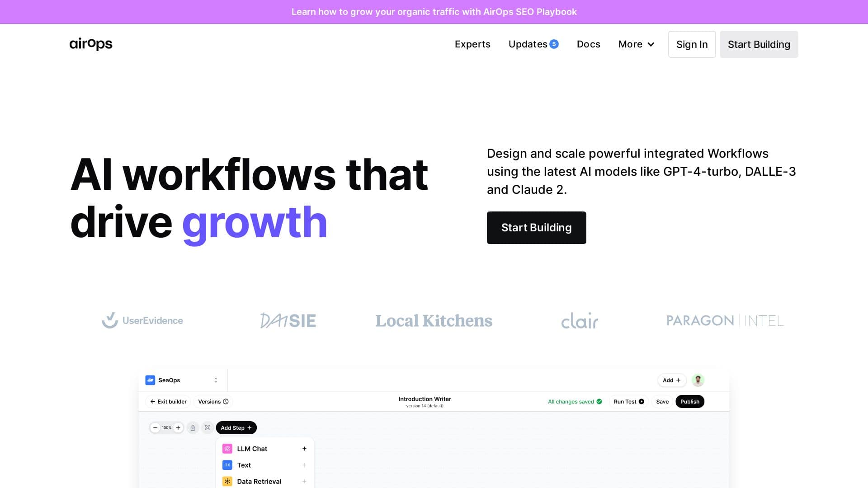Run Test on the workflow

(628, 401)
